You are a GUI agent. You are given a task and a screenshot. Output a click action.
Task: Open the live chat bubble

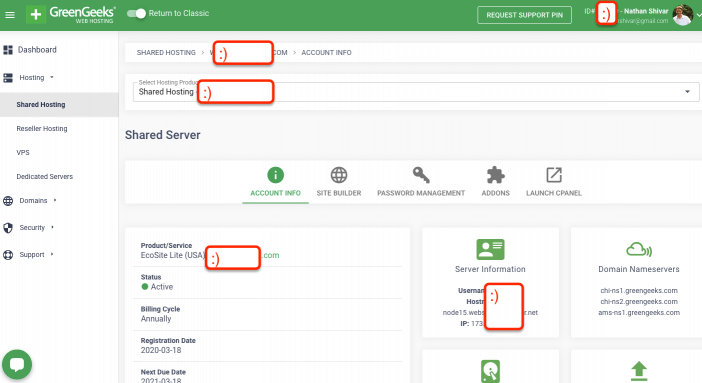(17, 364)
